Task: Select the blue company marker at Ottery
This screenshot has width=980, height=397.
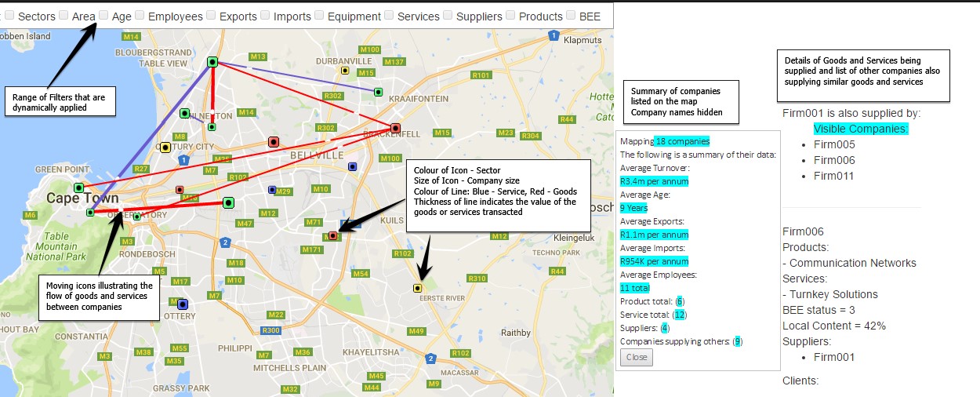Action: coord(183,304)
